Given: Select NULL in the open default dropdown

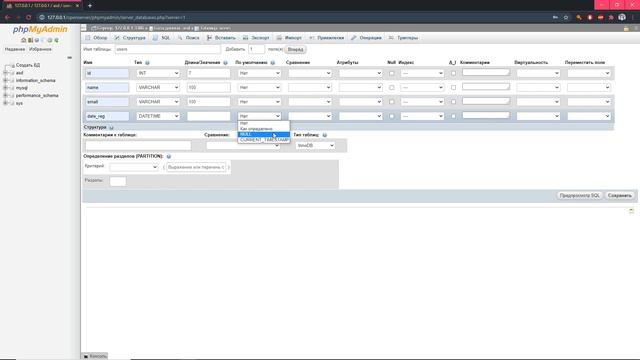Looking at the screenshot, I should click(x=264, y=134).
